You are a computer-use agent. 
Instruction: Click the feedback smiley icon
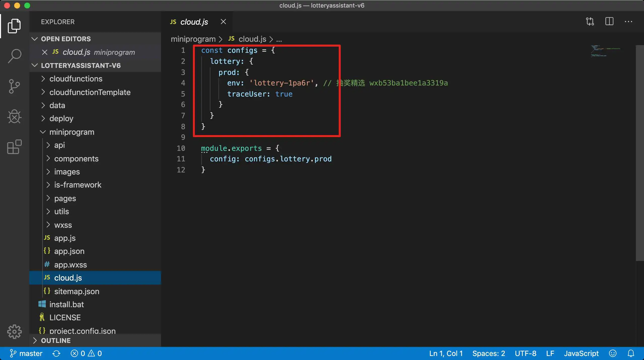point(613,353)
